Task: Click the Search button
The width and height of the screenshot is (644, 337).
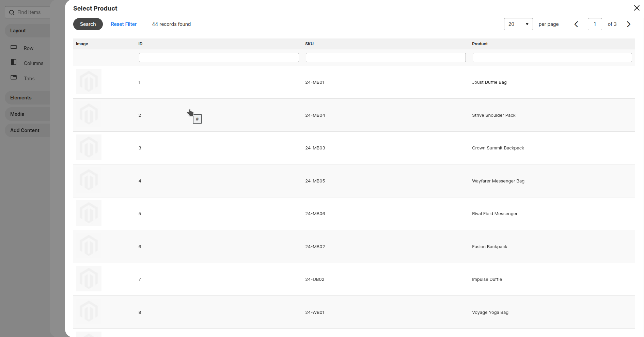Action: point(88,24)
